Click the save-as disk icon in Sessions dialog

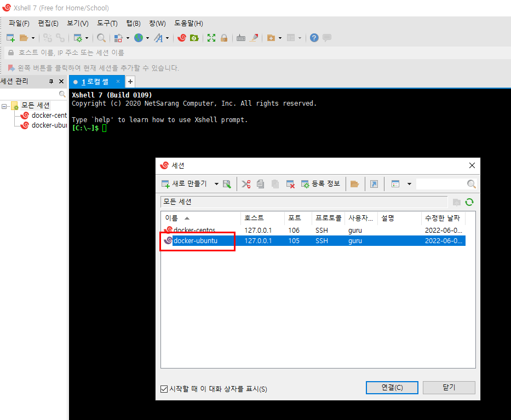(227, 184)
